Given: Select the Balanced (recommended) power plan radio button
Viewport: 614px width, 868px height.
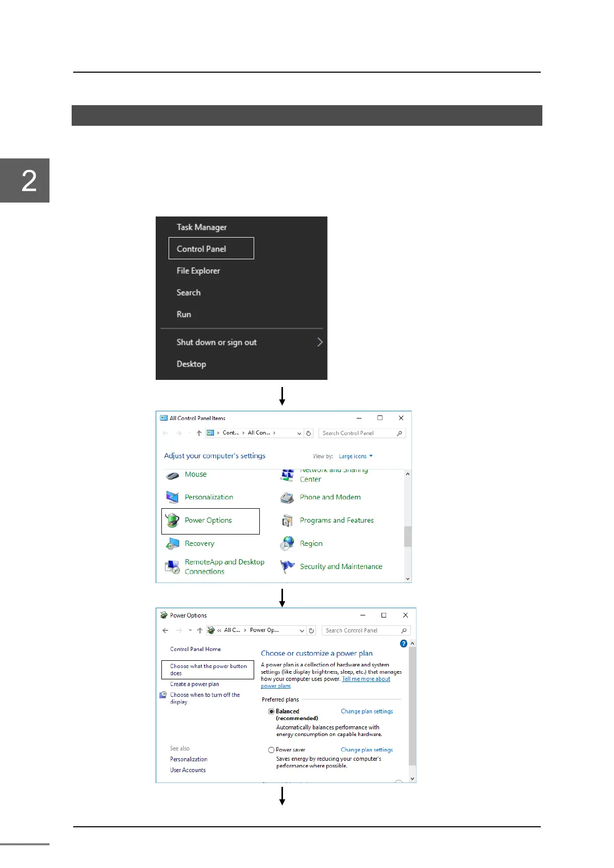Looking at the screenshot, I should click(271, 711).
